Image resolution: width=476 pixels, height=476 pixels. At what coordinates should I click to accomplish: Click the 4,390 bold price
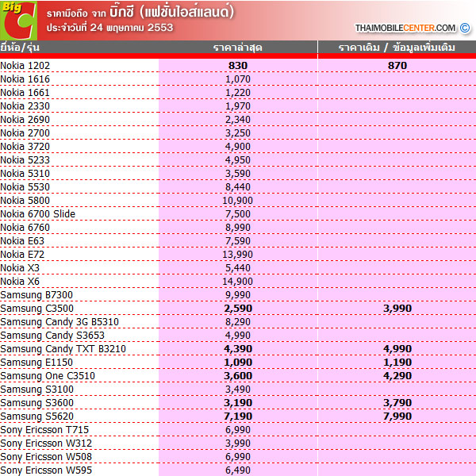pos(238,349)
